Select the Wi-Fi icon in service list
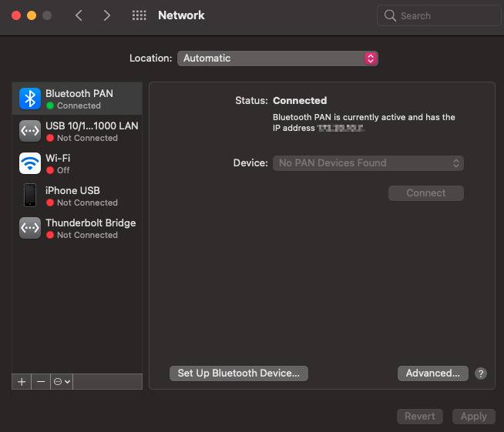This screenshot has width=504, height=432. 30,163
